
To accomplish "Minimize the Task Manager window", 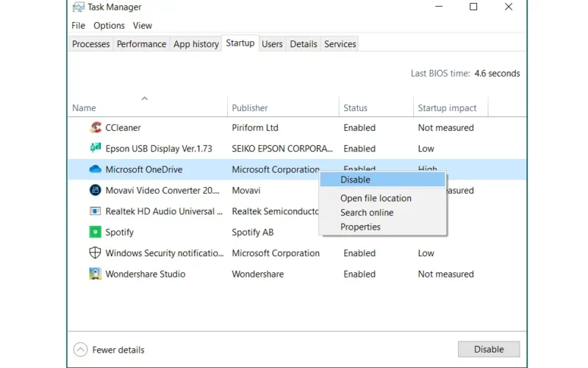I will click(x=439, y=7).
